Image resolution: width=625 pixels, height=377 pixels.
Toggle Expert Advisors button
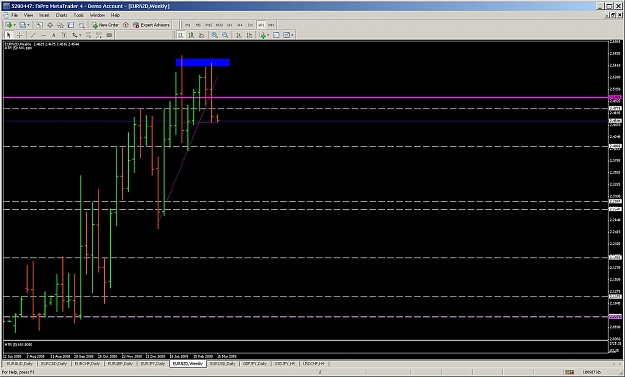point(152,25)
